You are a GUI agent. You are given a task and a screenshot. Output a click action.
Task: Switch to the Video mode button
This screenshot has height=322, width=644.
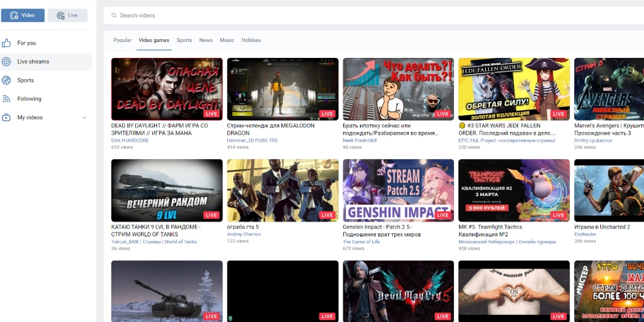click(23, 15)
